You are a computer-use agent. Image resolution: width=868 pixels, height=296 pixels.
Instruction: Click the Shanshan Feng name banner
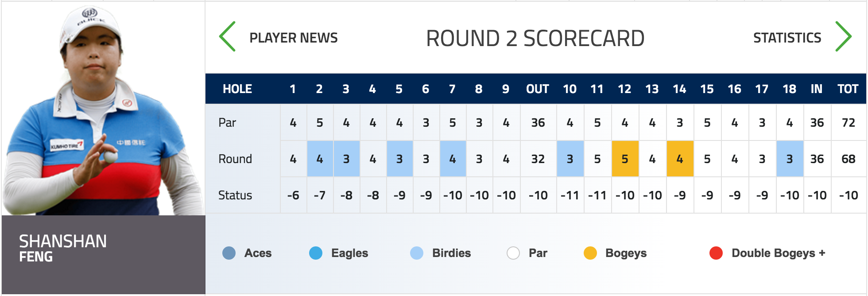point(103,255)
